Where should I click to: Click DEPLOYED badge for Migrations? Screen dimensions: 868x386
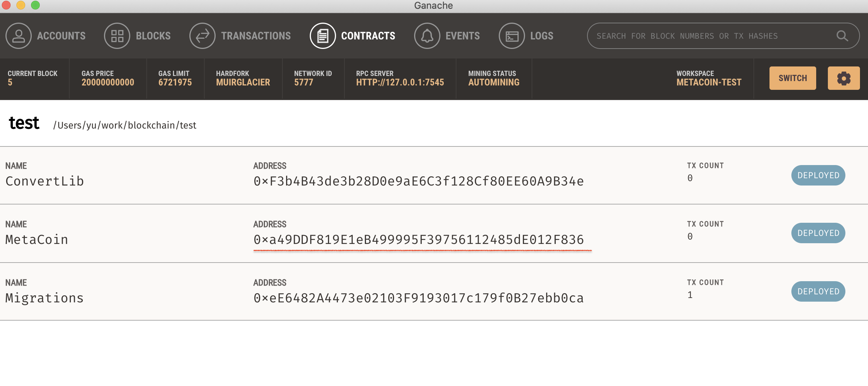pyautogui.click(x=818, y=291)
